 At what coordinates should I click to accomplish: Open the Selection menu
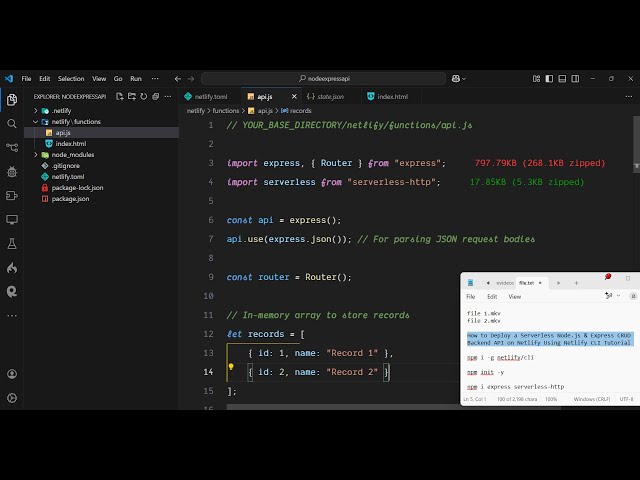click(71, 78)
